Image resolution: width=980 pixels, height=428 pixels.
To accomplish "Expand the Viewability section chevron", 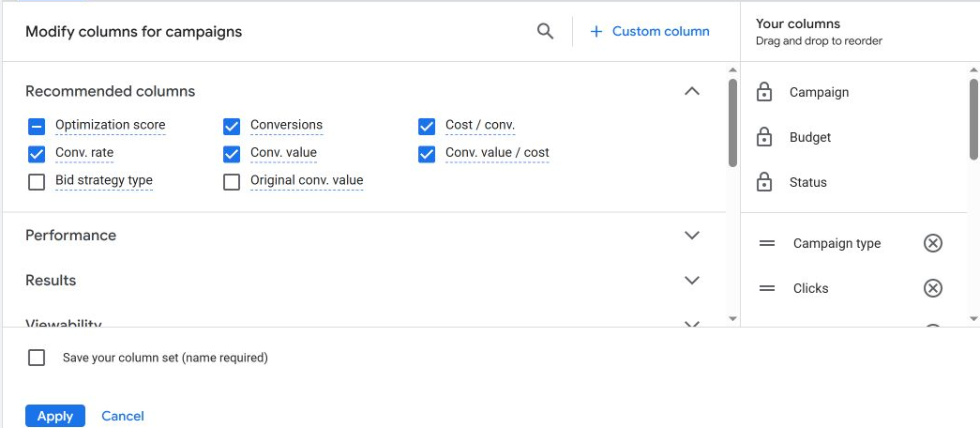I will (691, 324).
